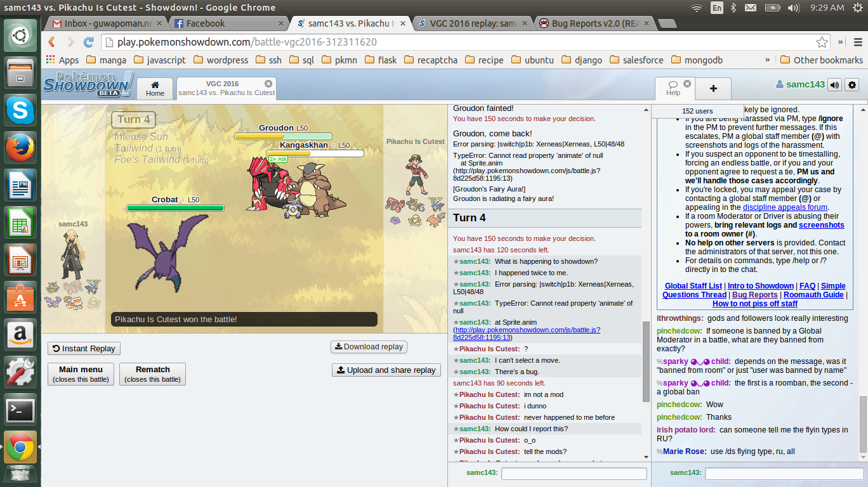Click Upload and share replay

pyautogui.click(x=386, y=370)
